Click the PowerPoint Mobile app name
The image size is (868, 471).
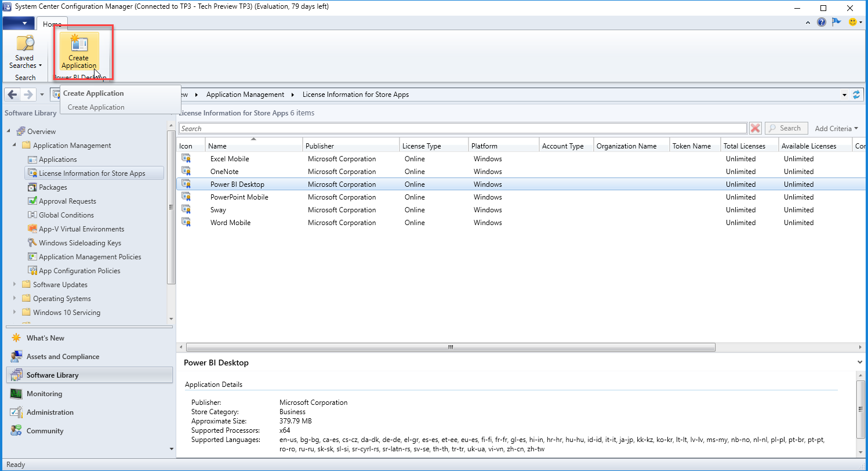point(239,197)
